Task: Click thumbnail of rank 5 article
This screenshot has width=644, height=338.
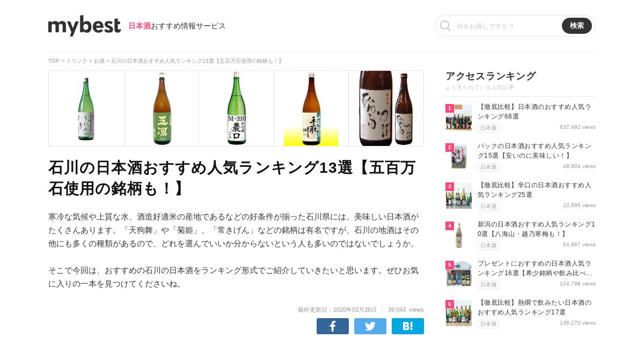Action: click(459, 274)
